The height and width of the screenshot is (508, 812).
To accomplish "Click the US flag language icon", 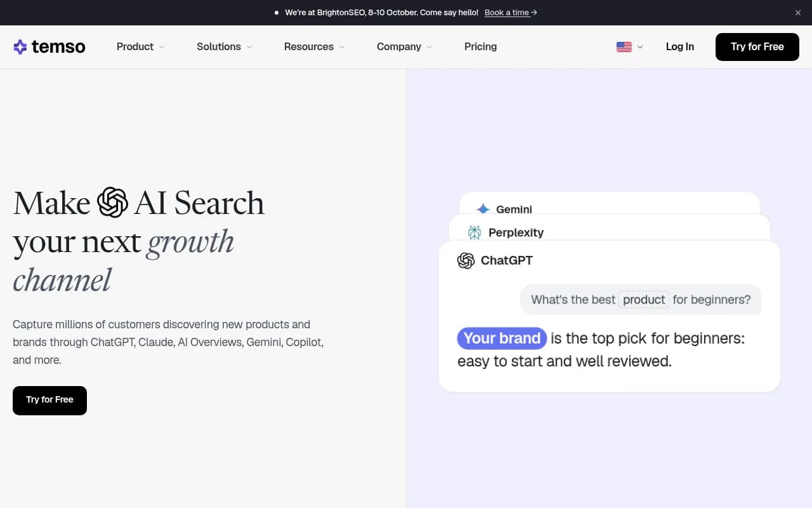I will pos(624,47).
